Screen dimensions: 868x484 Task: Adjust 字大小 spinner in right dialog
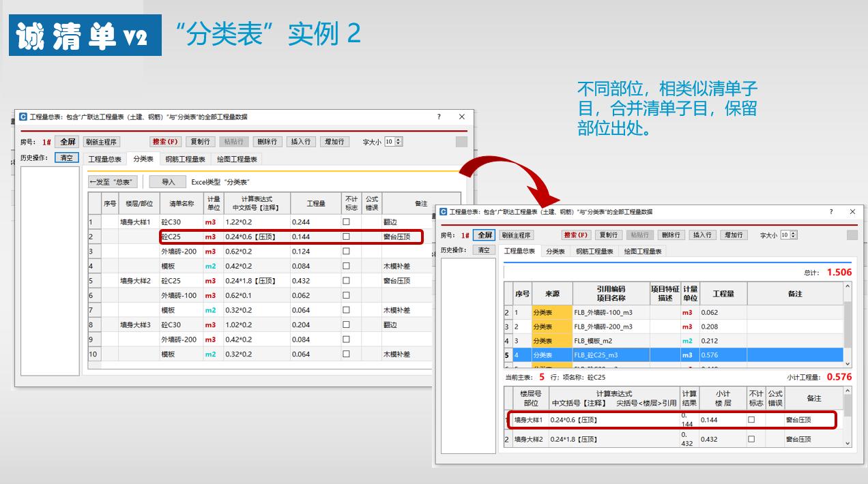click(793, 235)
